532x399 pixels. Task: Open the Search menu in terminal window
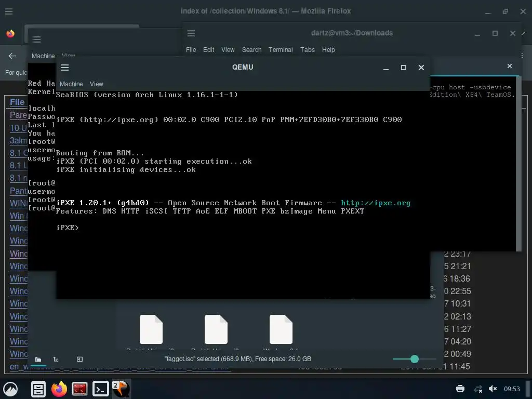click(251, 49)
